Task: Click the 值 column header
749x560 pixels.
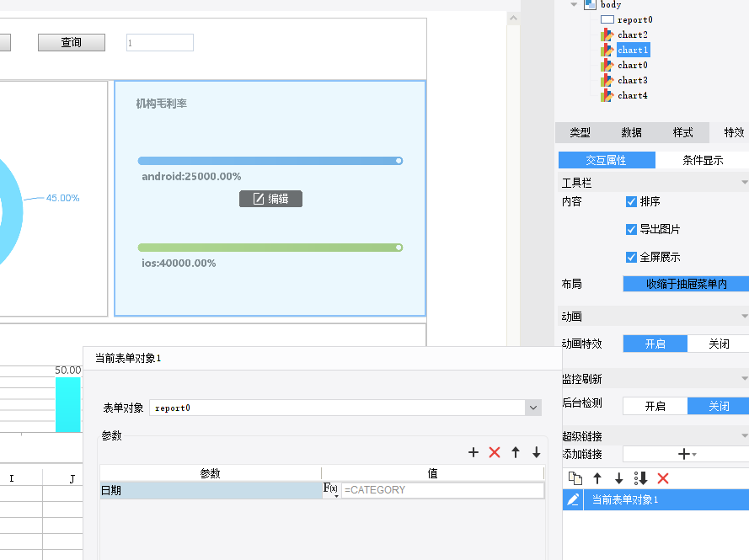Action: coord(433,473)
